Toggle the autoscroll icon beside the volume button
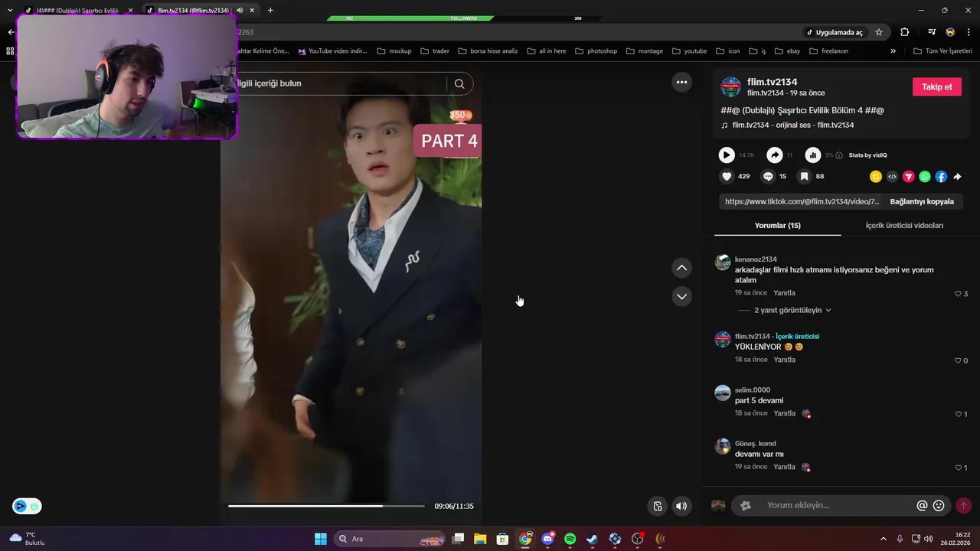This screenshot has width=980, height=551. tap(657, 506)
